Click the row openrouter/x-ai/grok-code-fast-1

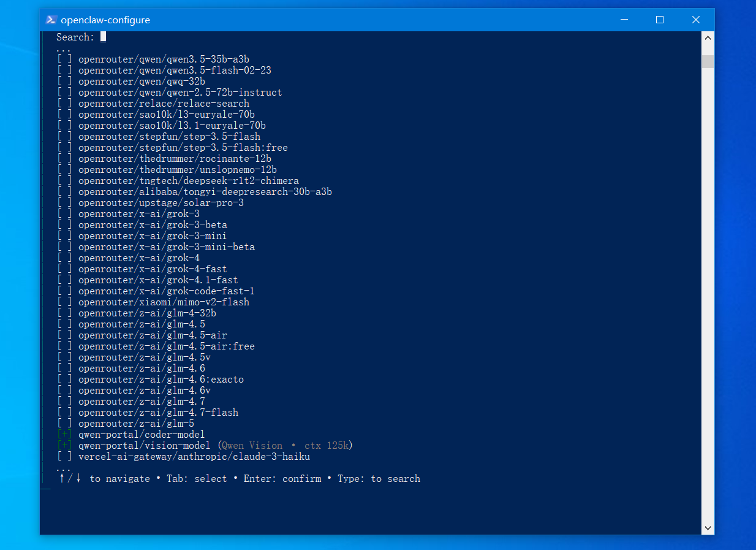[x=156, y=291]
